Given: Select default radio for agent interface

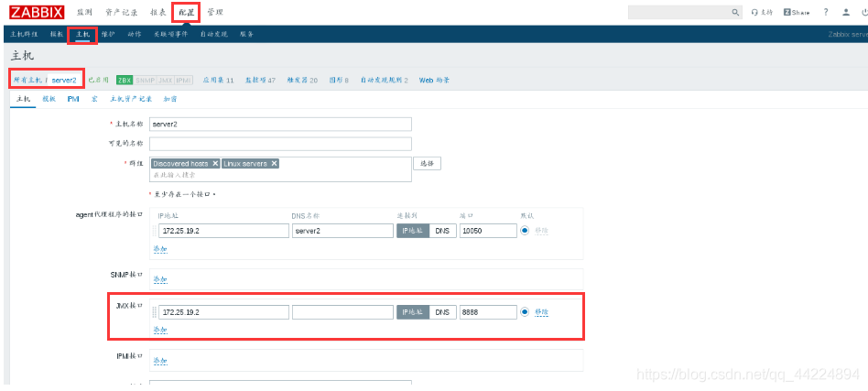Looking at the screenshot, I should click(525, 231).
